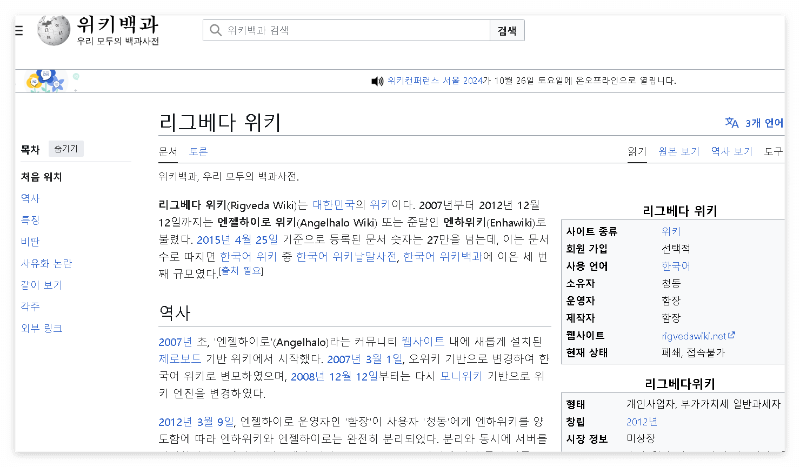Click the 리그베다위키 second infobox title
The height and width of the screenshot is (467, 800).
[680, 384]
